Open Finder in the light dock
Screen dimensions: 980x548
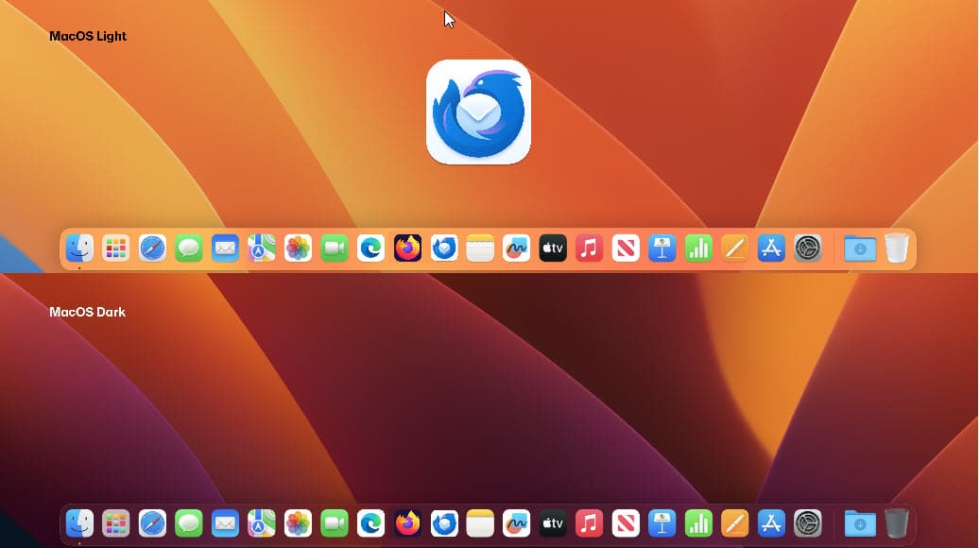[79, 248]
